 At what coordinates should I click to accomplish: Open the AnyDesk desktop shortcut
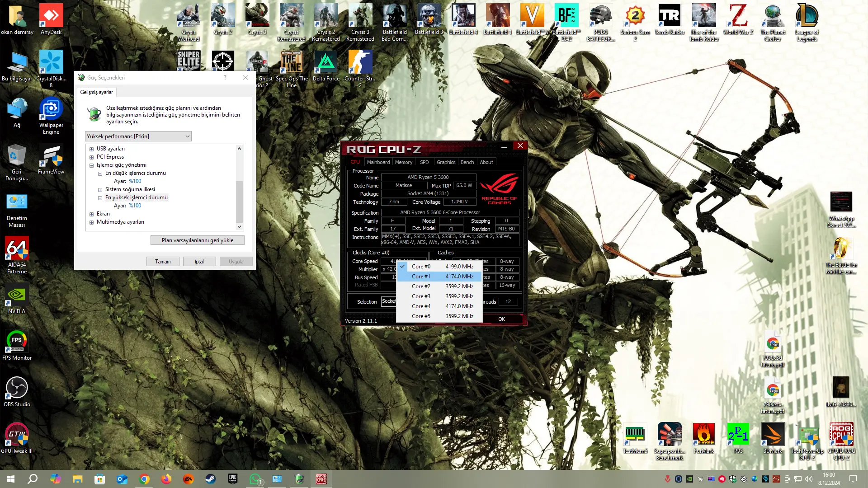[51, 19]
